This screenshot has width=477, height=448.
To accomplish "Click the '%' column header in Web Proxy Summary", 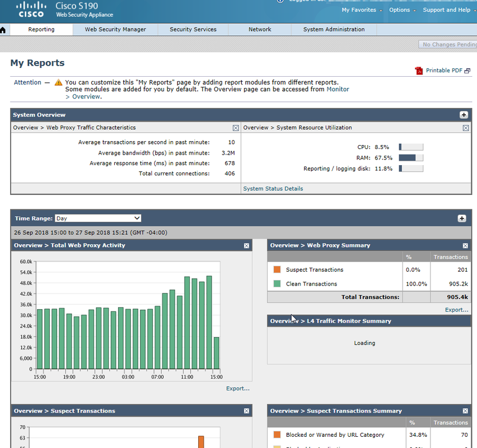I will (x=409, y=257).
